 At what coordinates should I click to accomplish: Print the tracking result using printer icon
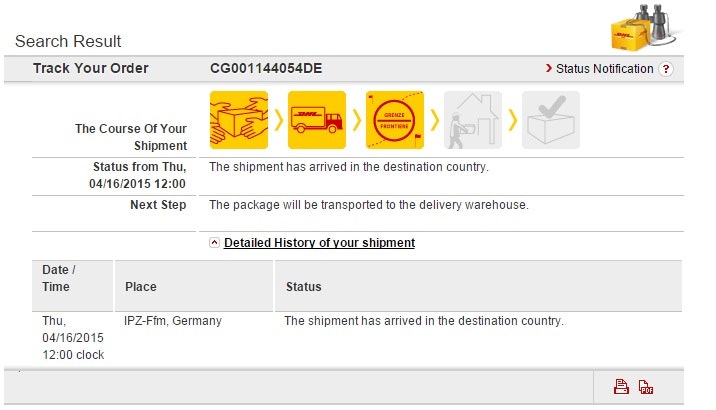(x=621, y=388)
